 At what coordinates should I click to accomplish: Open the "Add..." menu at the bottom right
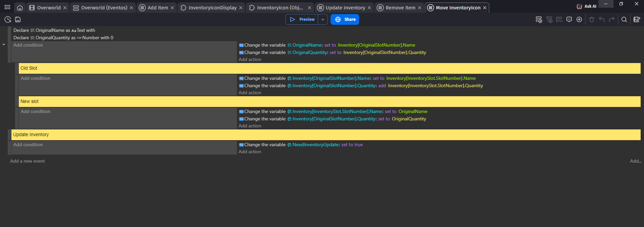click(635, 161)
